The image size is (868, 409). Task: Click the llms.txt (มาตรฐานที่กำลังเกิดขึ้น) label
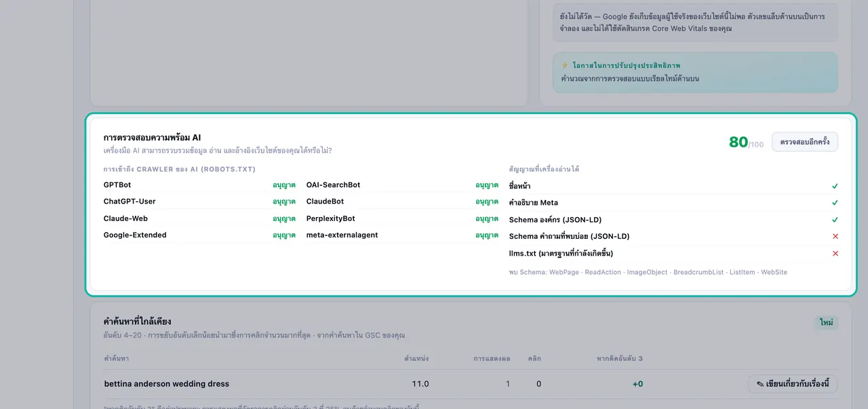[561, 254]
